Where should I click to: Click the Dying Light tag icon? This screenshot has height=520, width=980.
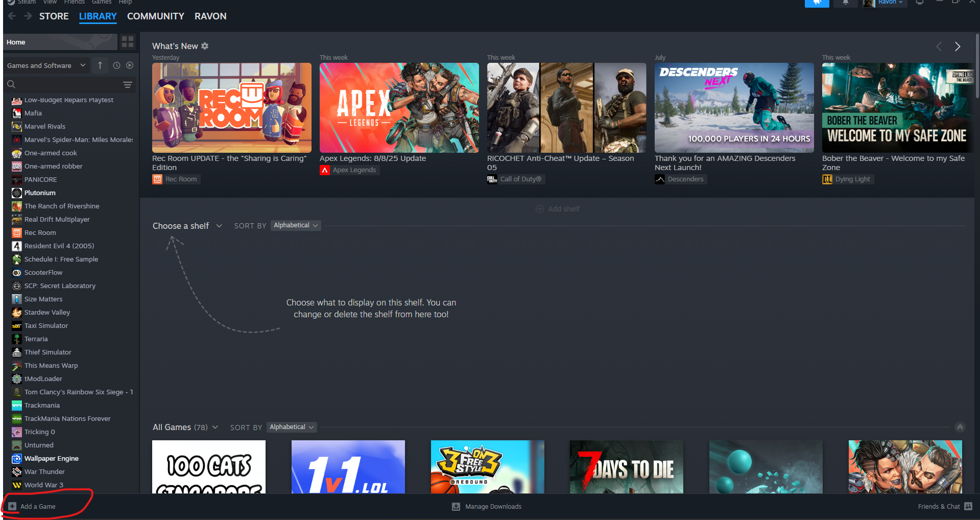[x=827, y=179]
